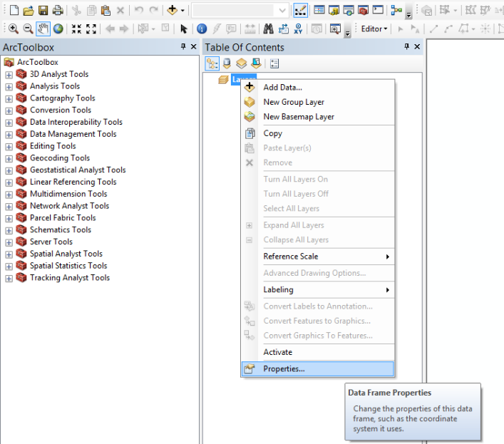Expand Conversion Tools toolbox
The image size is (504, 444).
pyautogui.click(x=9, y=111)
